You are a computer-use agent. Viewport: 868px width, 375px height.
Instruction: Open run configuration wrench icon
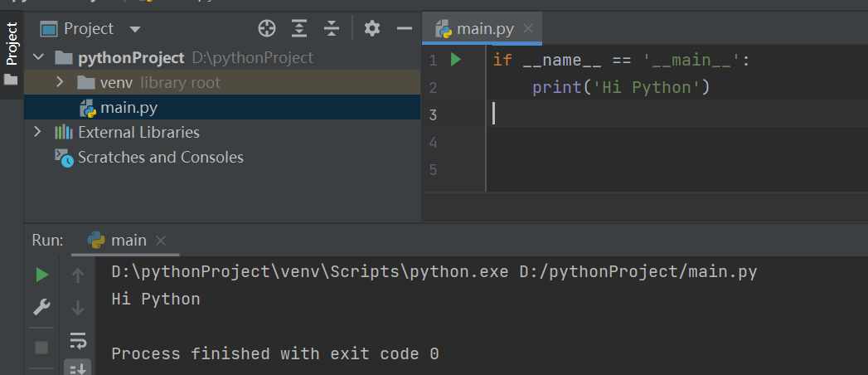pyautogui.click(x=41, y=308)
